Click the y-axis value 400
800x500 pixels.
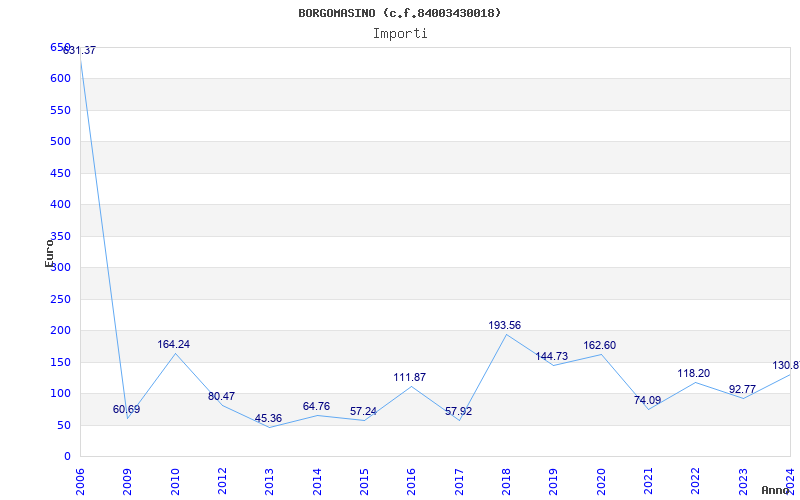[60, 205]
